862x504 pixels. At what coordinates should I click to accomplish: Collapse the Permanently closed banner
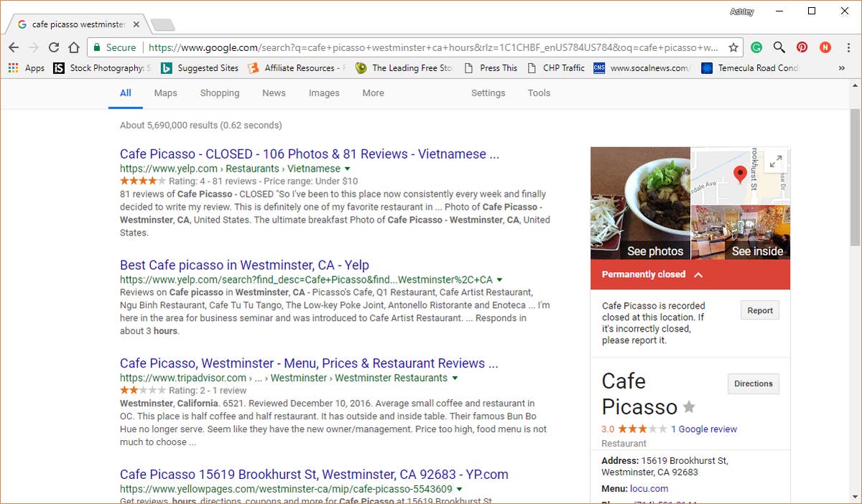(x=698, y=274)
